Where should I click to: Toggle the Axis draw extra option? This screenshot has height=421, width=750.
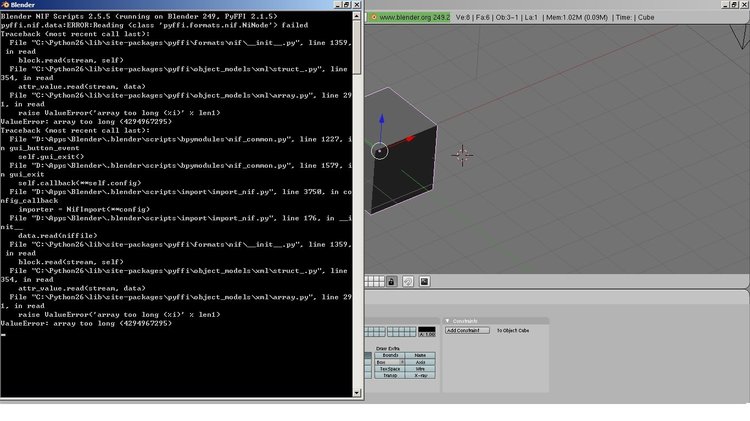click(x=420, y=362)
